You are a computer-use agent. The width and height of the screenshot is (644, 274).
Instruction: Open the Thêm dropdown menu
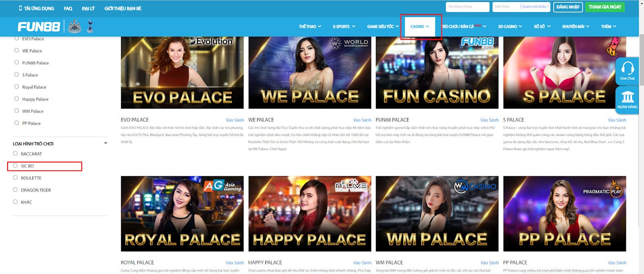tap(608, 27)
